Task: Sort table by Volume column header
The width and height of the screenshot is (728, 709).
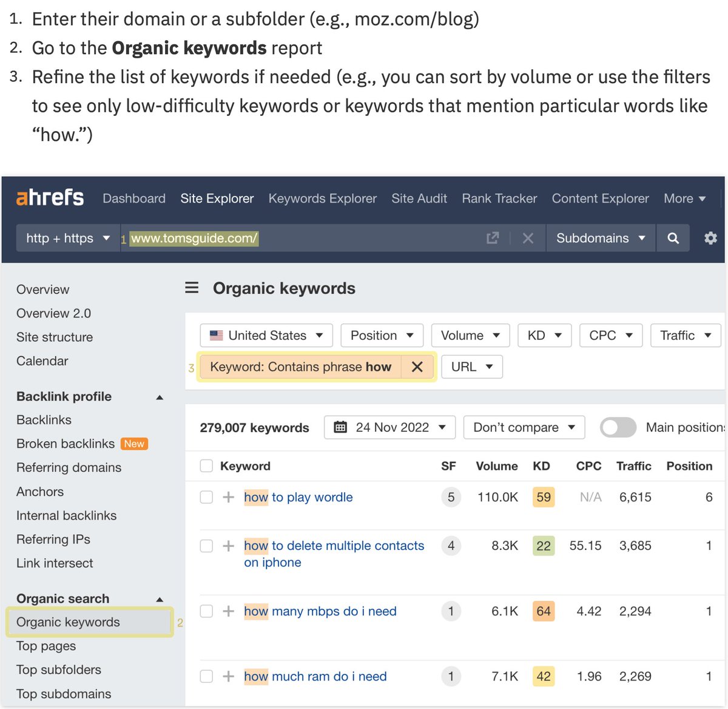Action: click(497, 466)
